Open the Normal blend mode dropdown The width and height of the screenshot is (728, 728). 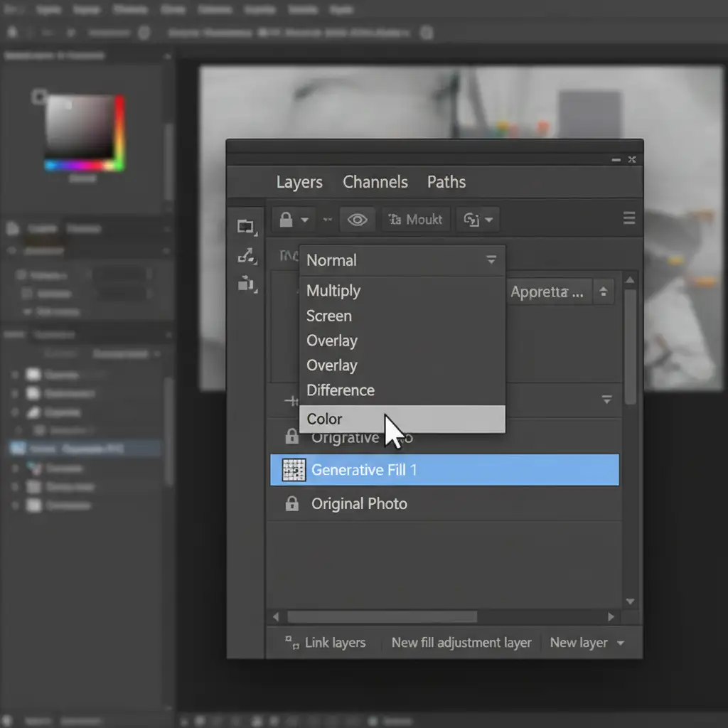pos(402,260)
